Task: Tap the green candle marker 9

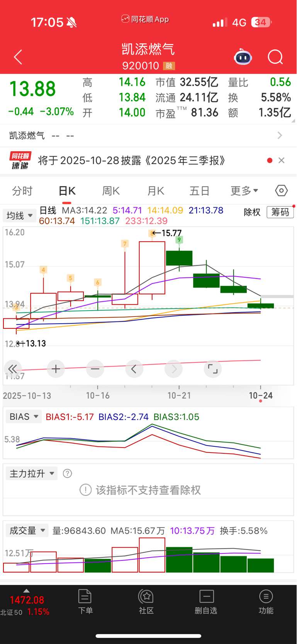Action: [x=179, y=240]
